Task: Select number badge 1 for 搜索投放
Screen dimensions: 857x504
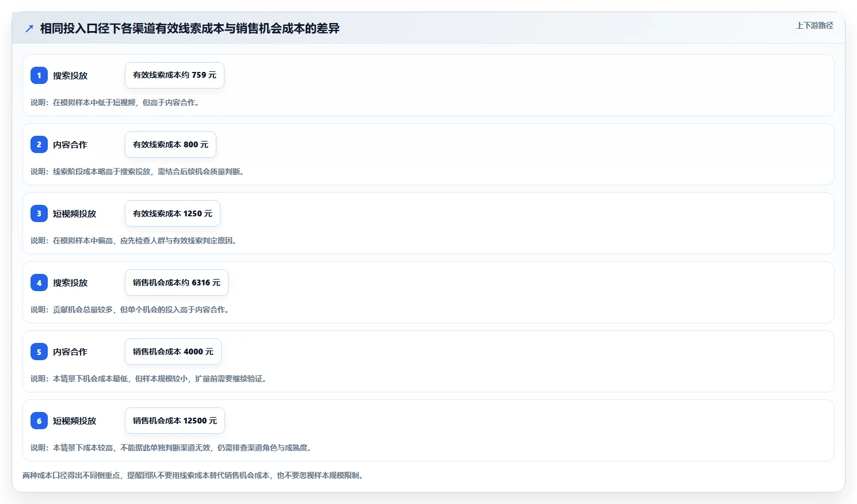Action: click(39, 75)
